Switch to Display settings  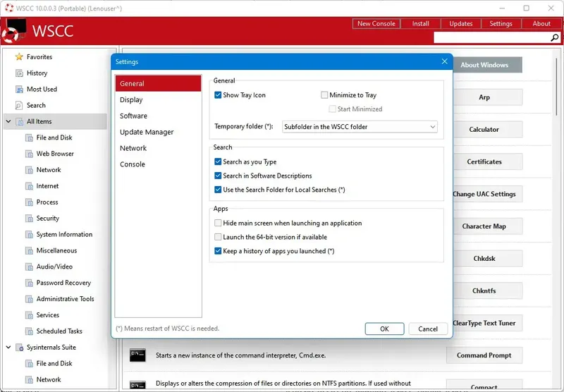tap(158, 99)
